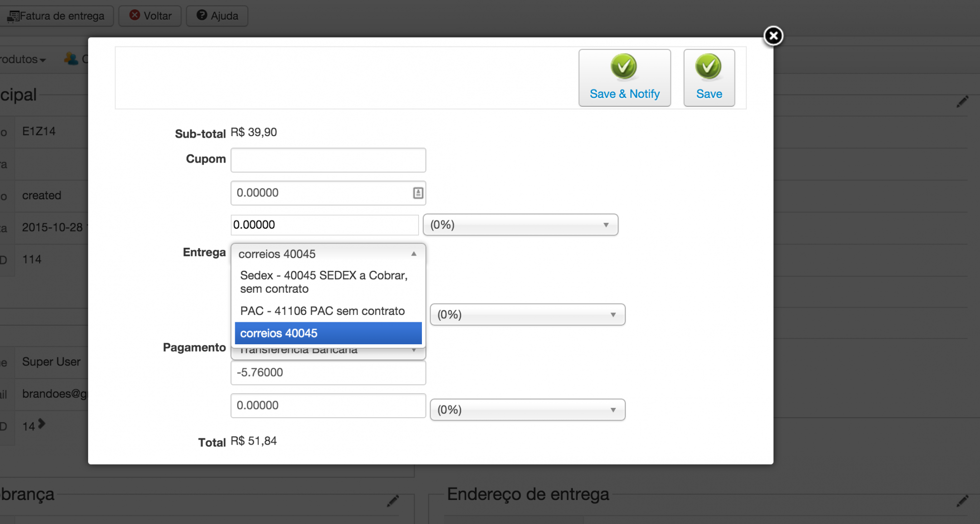
Task: Click the Super User name cell
Action: (x=51, y=362)
